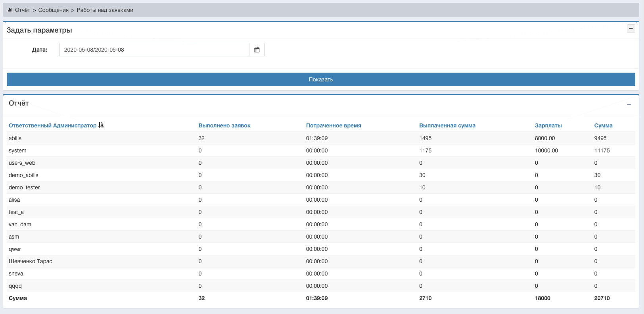Click Сообщения in the breadcrumb
Image resolution: width=644 pixels, height=314 pixels.
(53, 10)
